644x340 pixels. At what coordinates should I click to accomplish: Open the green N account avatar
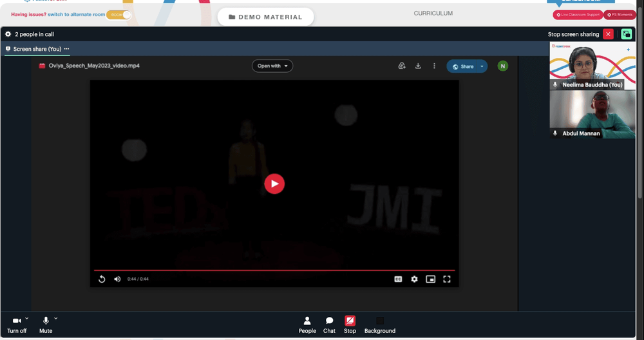pyautogui.click(x=503, y=66)
